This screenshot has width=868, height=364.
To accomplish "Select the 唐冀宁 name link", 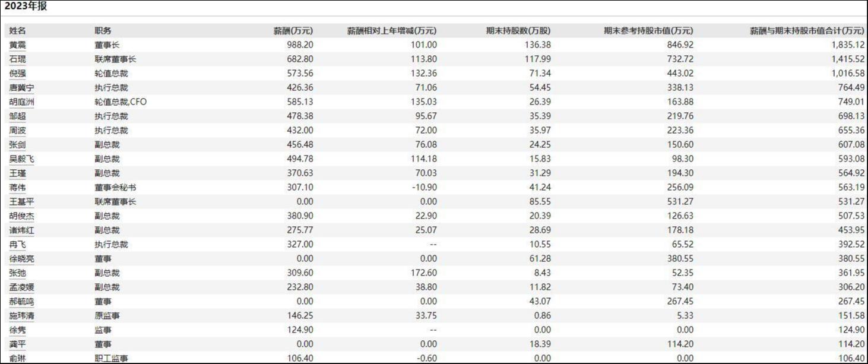I will click(x=22, y=88).
